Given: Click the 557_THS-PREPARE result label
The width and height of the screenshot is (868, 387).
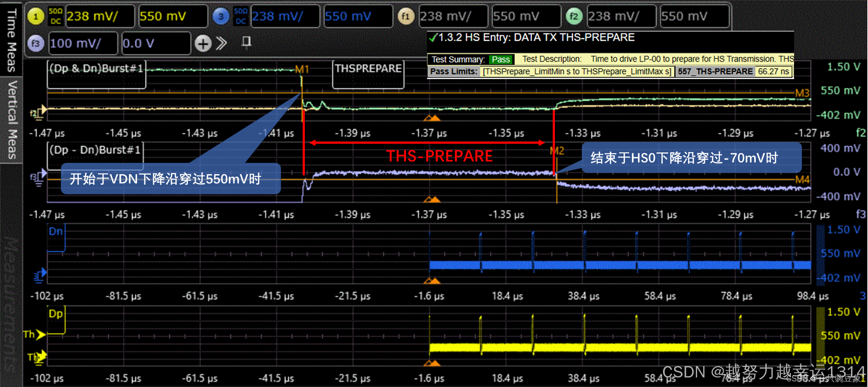Looking at the screenshot, I should [715, 72].
